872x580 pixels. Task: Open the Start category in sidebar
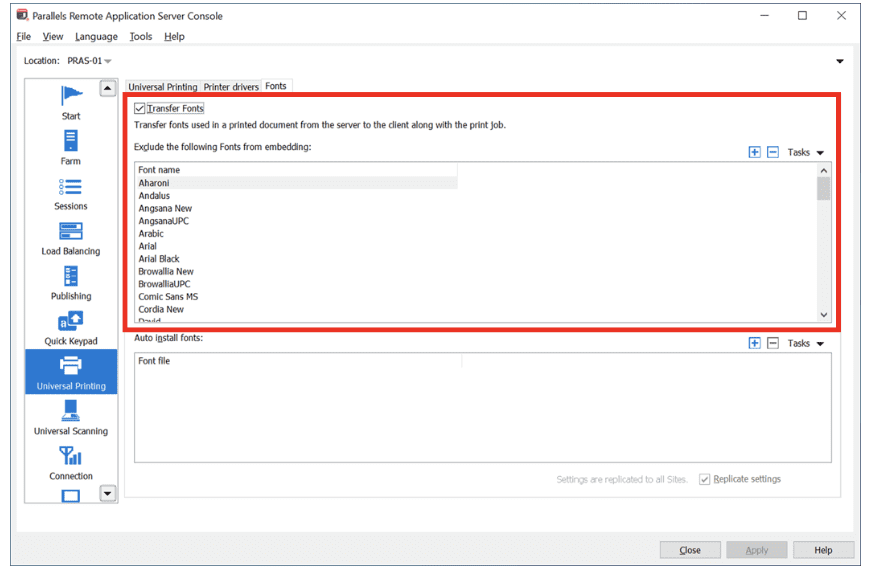pyautogui.click(x=71, y=102)
